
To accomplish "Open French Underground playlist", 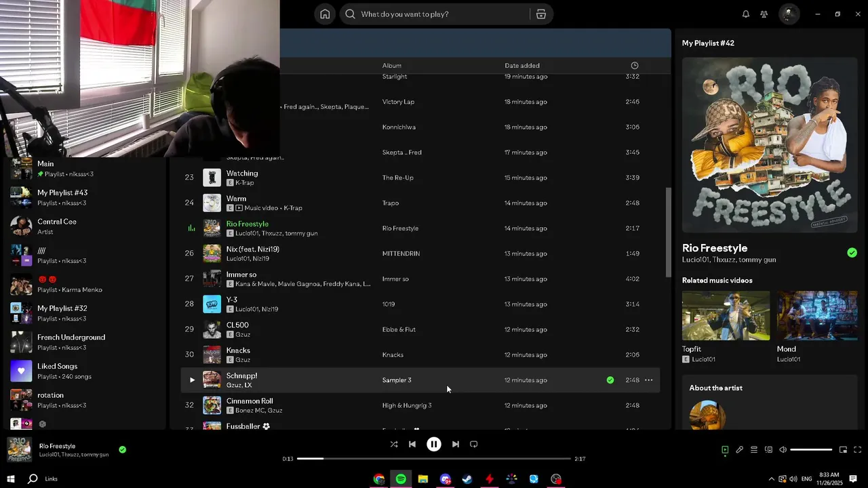I will pyautogui.click(x=84, y=342).
